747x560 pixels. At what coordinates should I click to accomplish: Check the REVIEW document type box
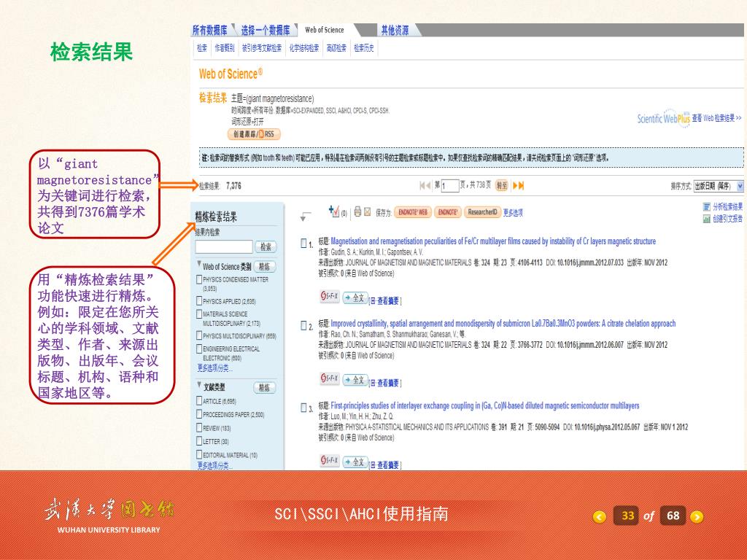click(x=199, y=427)
